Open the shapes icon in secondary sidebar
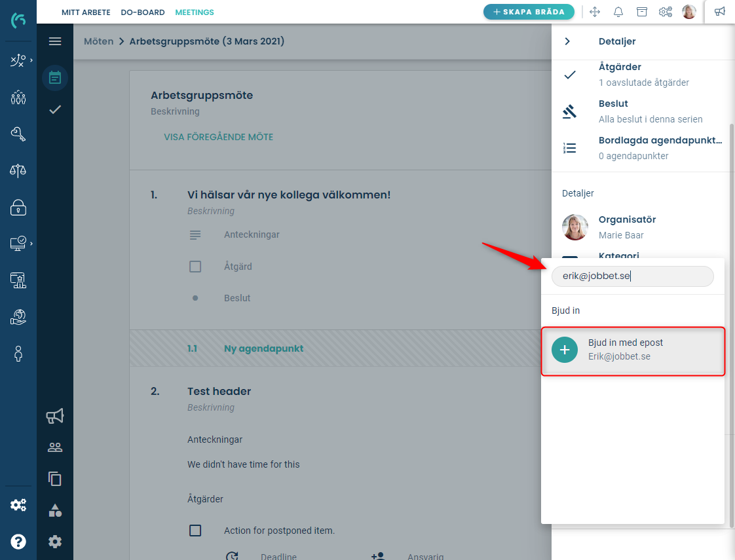 point(55,510)
